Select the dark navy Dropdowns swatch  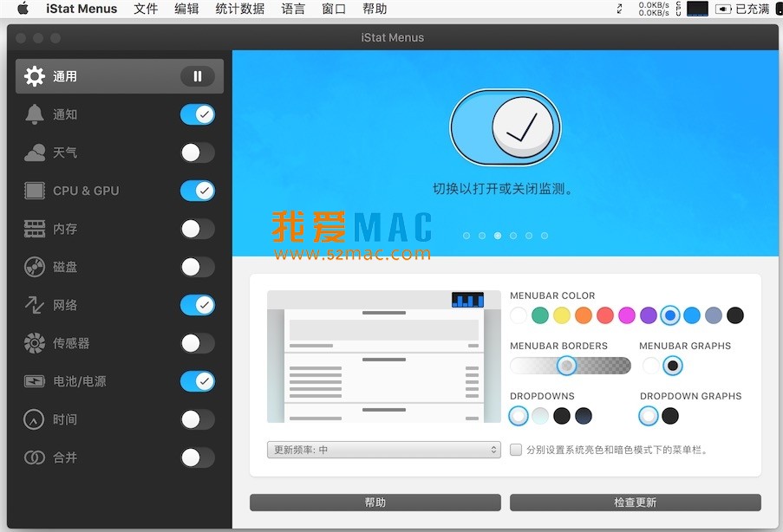584,416
